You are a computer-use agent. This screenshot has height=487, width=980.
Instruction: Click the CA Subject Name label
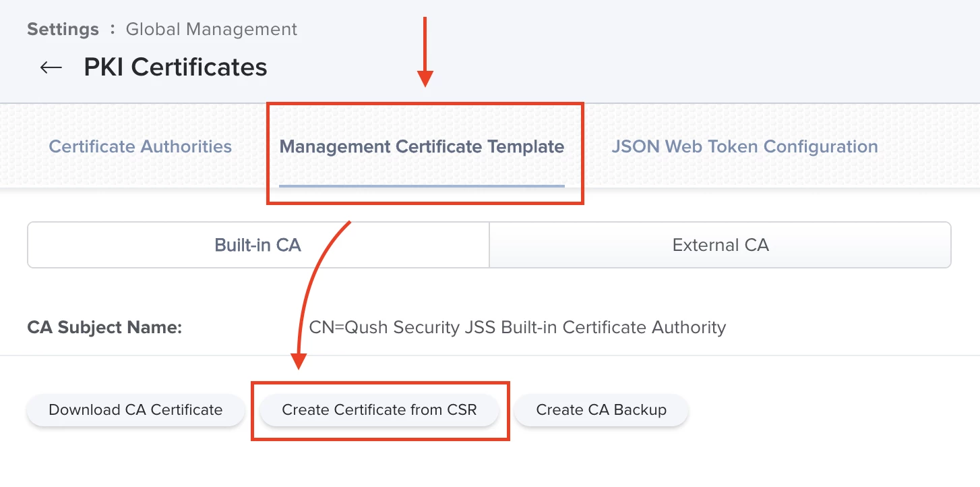(x=104, y=328)
